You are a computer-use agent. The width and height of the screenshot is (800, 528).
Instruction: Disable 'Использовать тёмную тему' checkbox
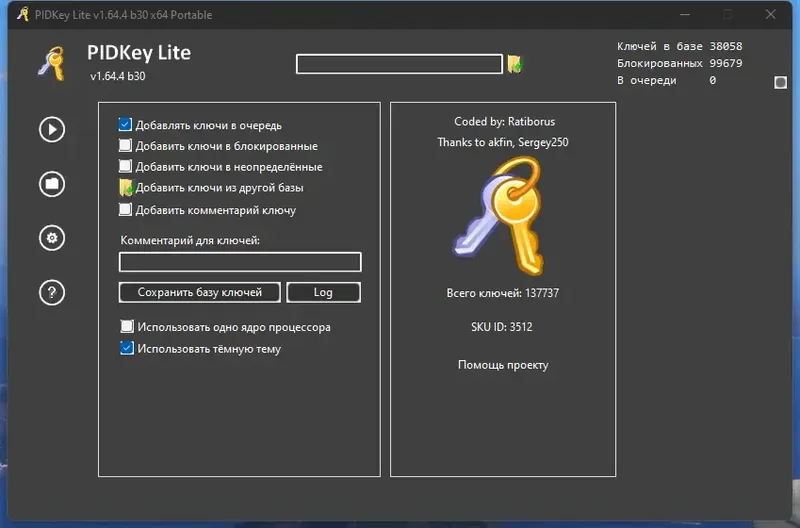tap(127, 348)
